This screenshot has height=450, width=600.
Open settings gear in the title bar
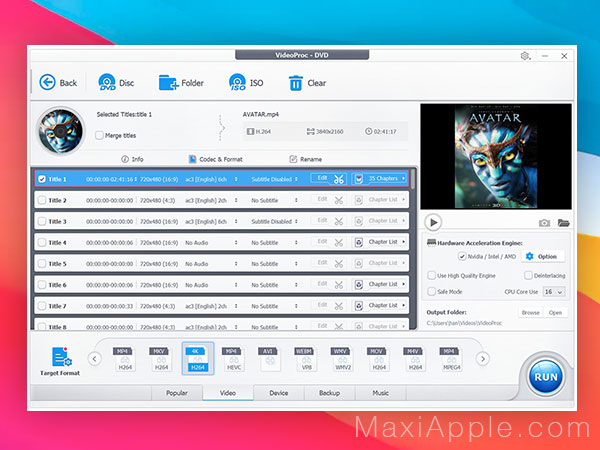[x=525, y=56]
